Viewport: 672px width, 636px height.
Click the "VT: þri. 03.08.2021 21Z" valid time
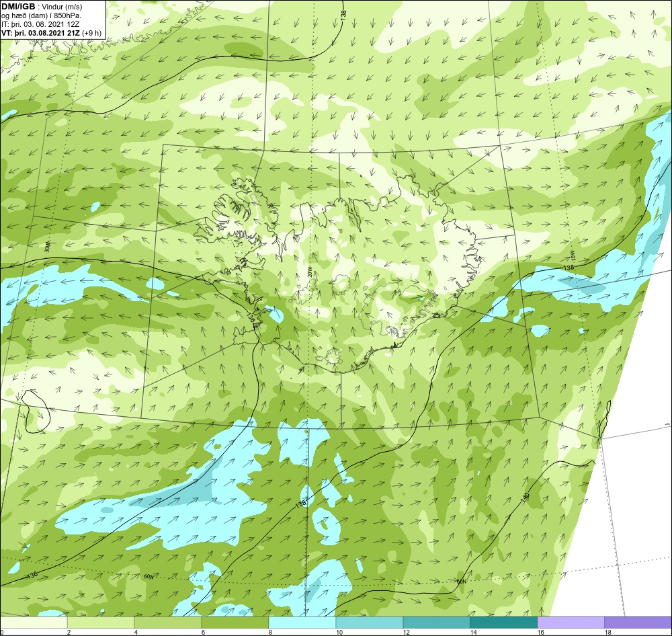click(41, 32)
